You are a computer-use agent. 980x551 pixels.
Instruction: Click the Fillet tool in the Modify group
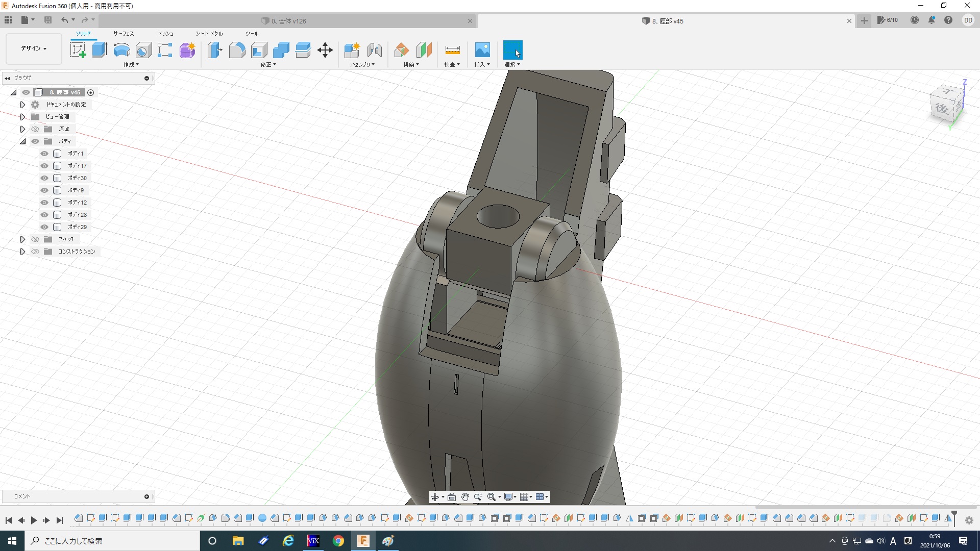point(237,50)
